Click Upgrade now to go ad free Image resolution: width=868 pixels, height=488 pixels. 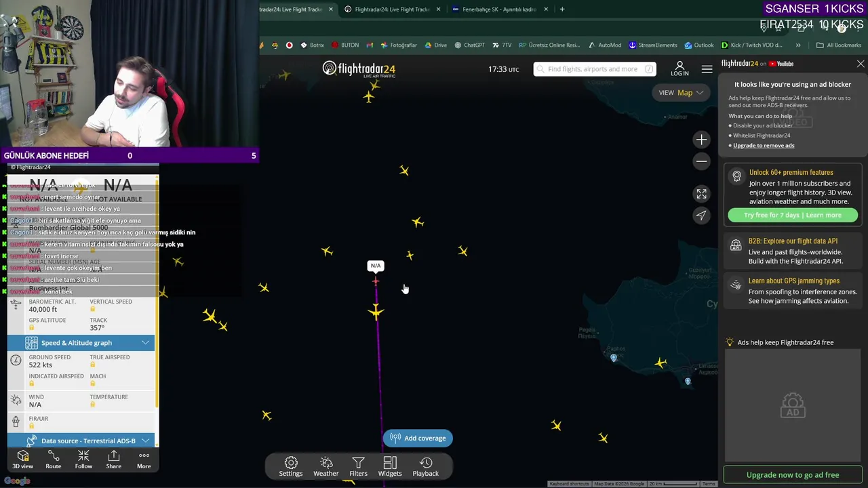coord(793,475)
